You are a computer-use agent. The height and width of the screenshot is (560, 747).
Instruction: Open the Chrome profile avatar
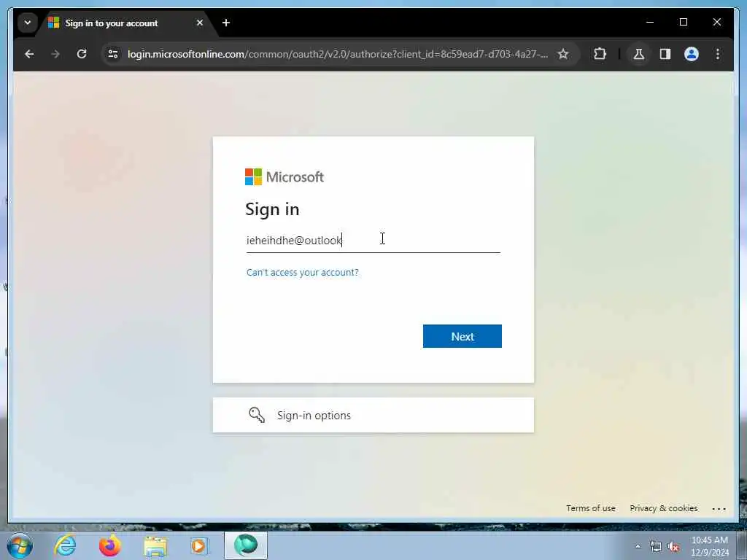click(x=692, y=54)
